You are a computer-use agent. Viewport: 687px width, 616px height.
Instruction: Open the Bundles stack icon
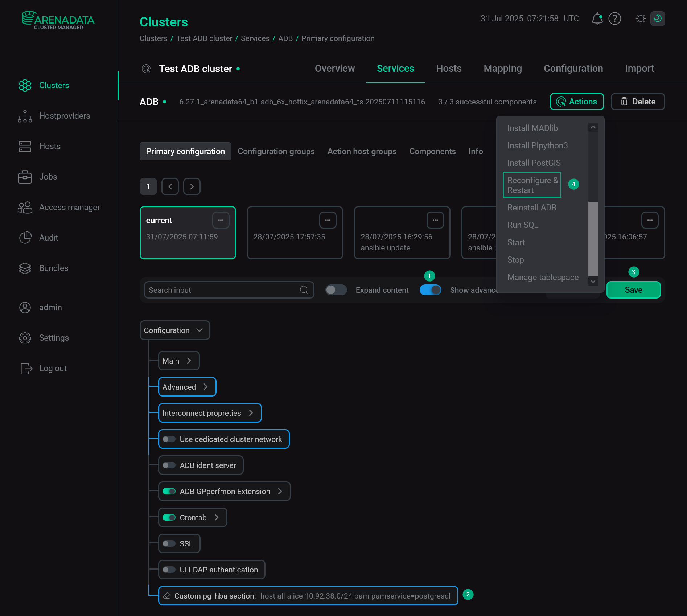pyautogui.click(x=25, y=268)
